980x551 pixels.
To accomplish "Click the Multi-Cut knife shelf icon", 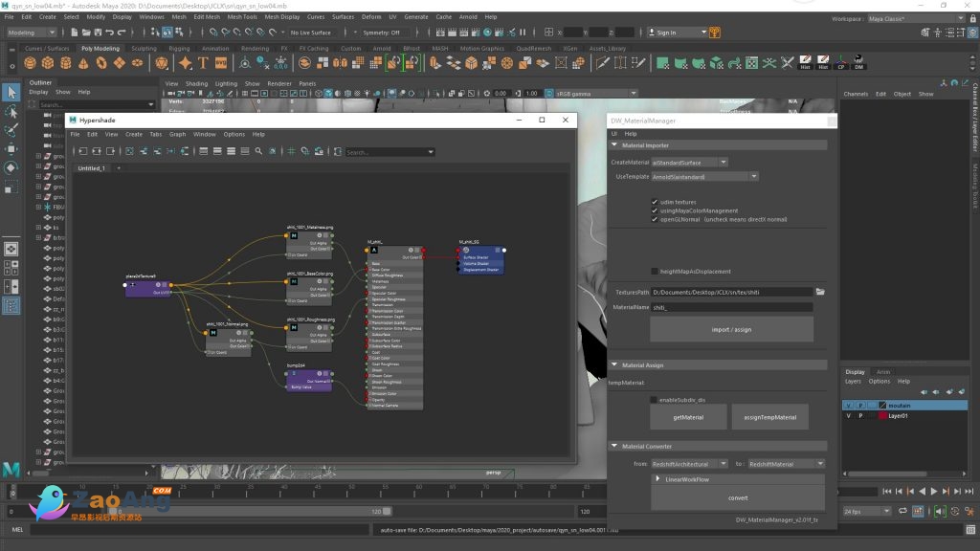I will click(603, 63).
